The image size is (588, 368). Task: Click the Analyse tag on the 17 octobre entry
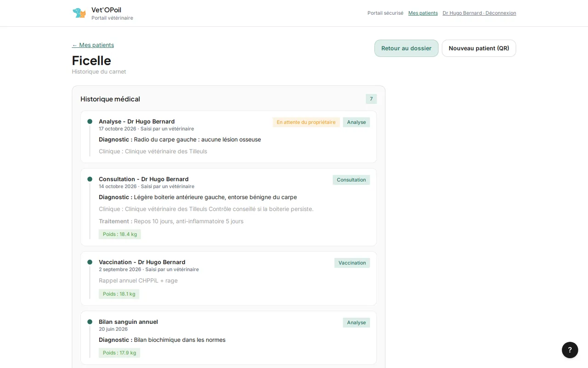[356, 122]
